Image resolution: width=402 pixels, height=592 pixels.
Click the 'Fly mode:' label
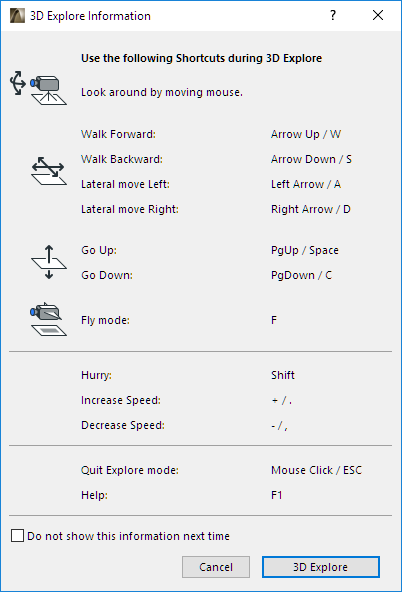105,321
